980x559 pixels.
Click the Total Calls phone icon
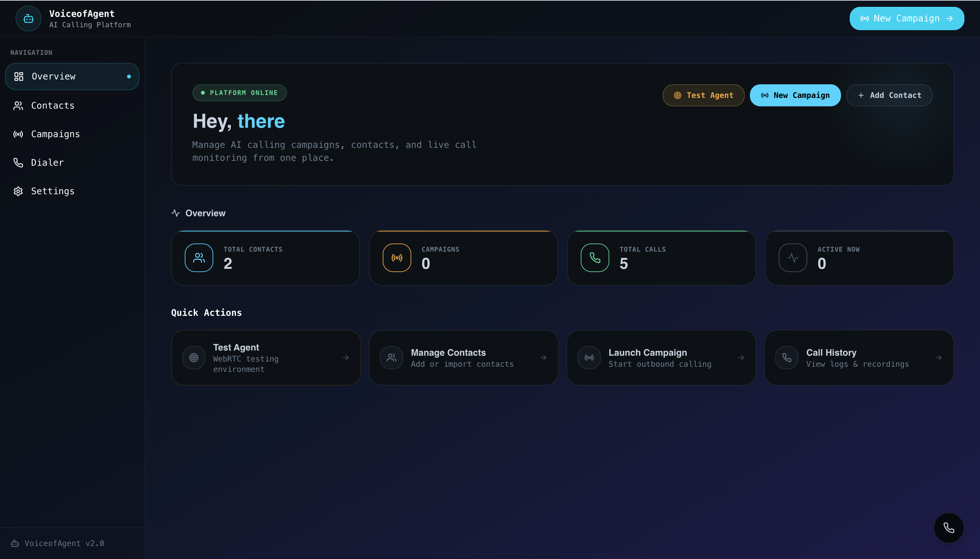click(595, 258)
